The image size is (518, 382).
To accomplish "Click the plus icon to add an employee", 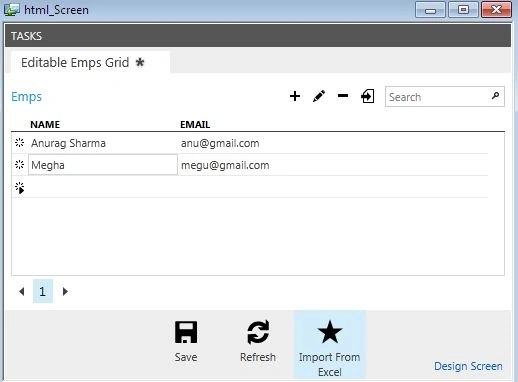I will (x=295, y=96).
